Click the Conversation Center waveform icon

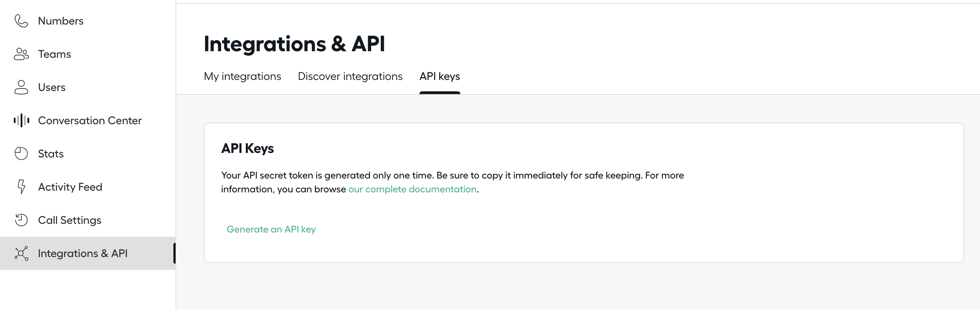tap(21, 120)
